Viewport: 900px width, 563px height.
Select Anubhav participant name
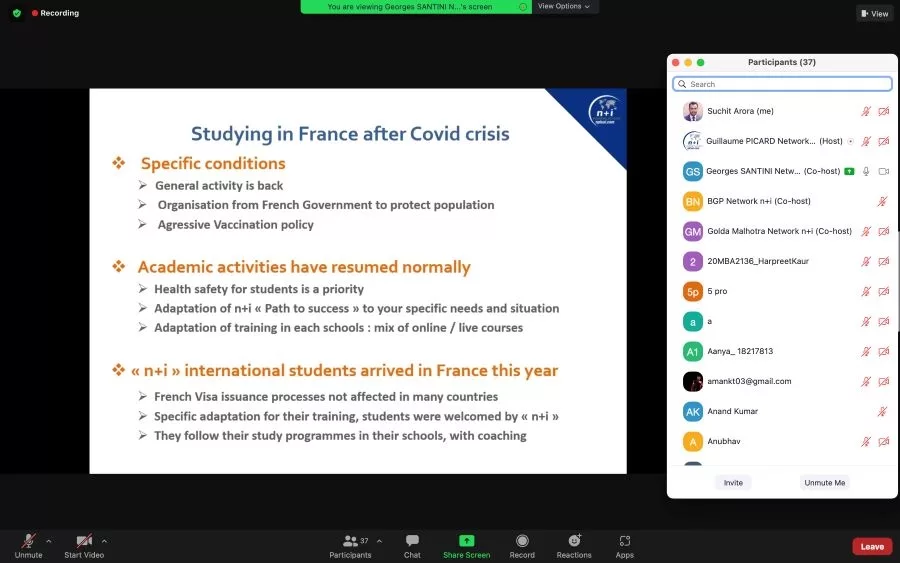point(723,441)
